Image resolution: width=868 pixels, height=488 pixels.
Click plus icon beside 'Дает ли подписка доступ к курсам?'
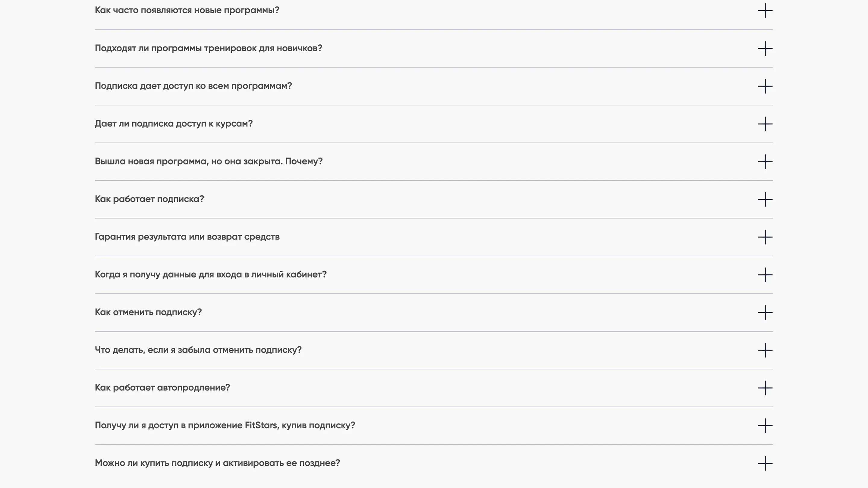click(765, 124)
